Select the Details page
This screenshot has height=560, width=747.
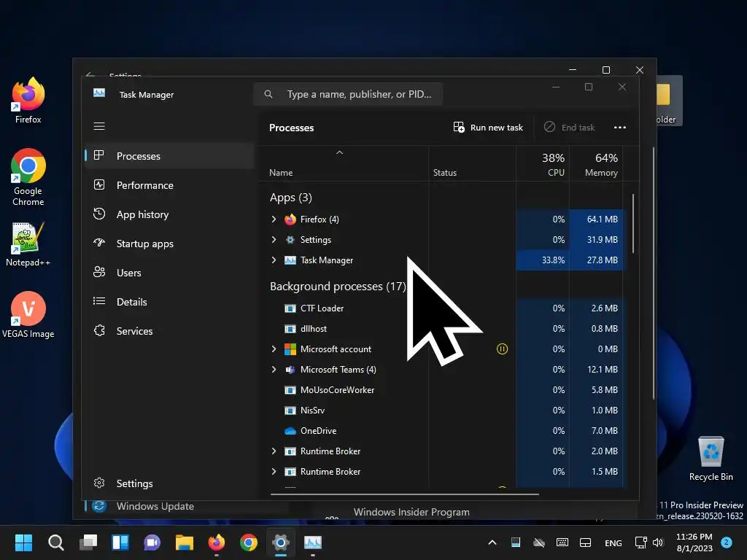pyautogui.click(x=169, y=301)
